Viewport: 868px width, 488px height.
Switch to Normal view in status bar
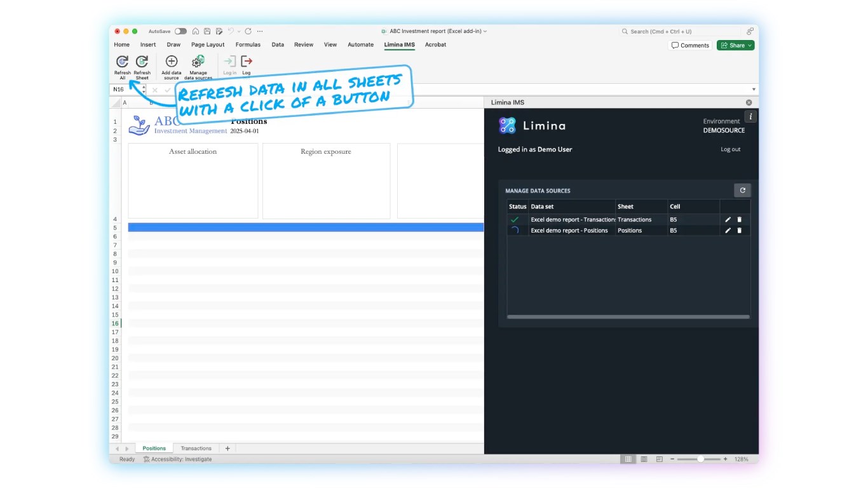tap(628, 459)
